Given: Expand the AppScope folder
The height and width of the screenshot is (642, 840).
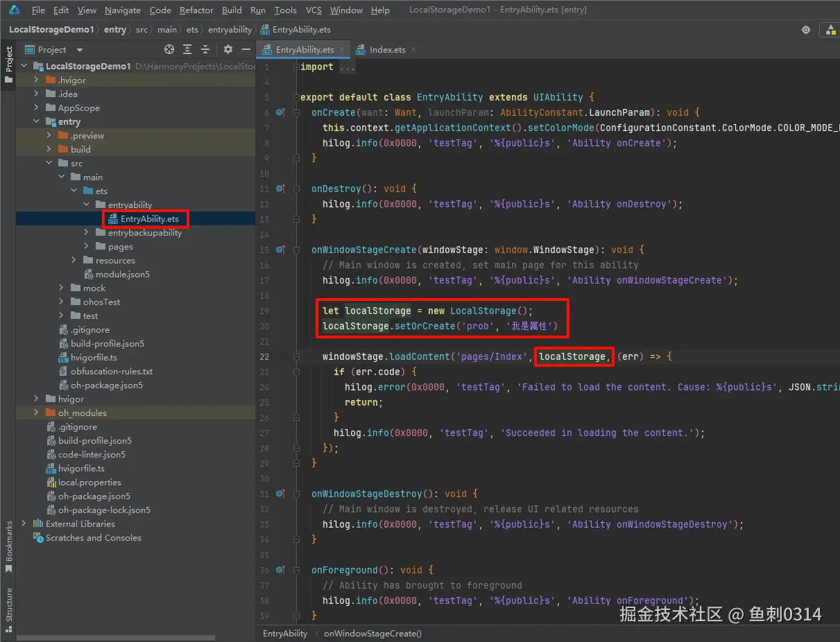Looking at the screenshot, I should [37, 107].
